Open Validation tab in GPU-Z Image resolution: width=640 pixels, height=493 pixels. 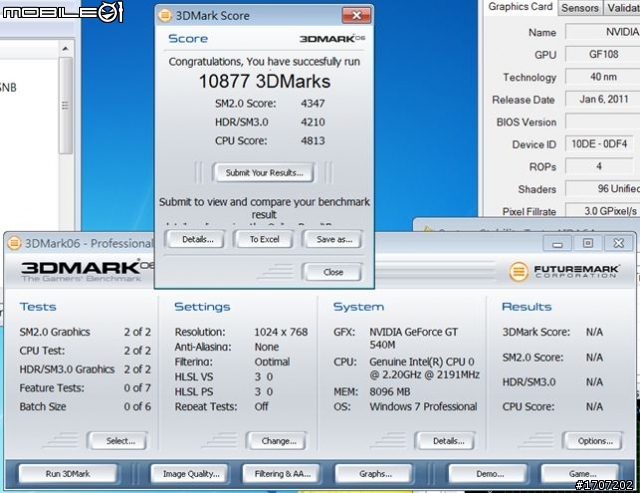(622, 8)
